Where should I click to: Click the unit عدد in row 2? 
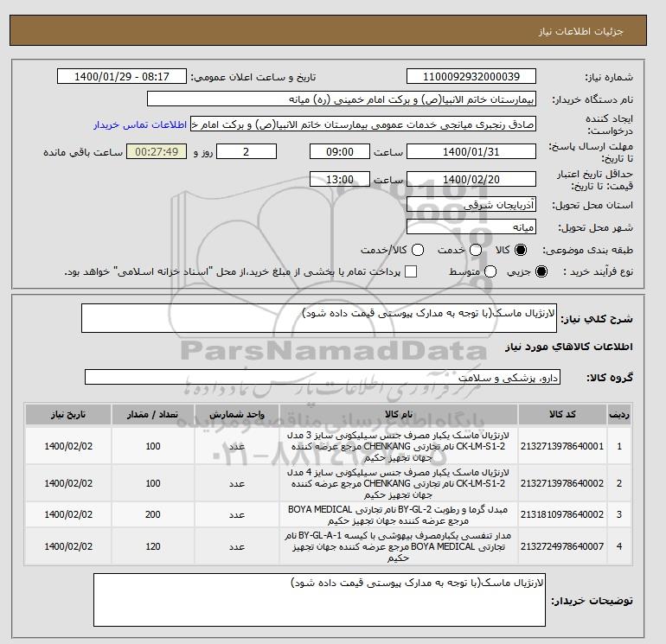click(237, 483)
